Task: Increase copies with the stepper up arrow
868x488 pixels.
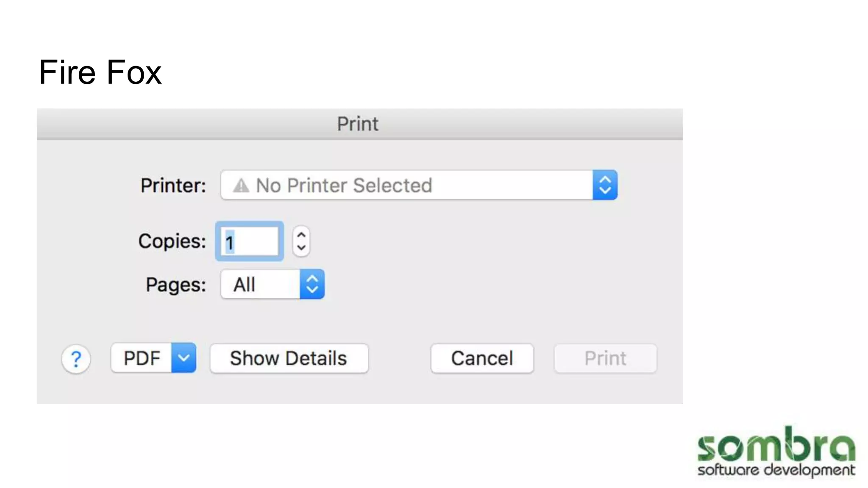Action: pyautogui.click(x=301, y=235)
